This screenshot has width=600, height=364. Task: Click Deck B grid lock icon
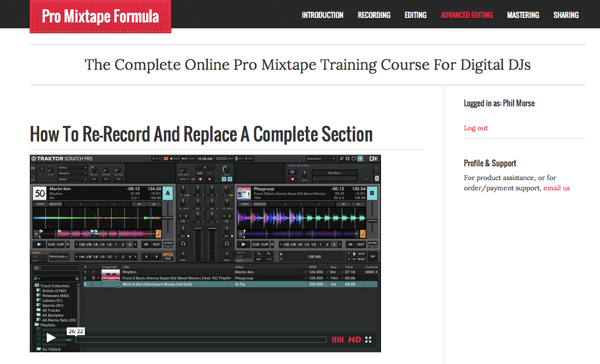coord(280,254)
